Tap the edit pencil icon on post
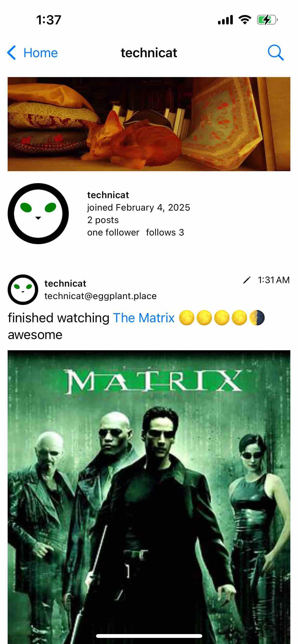 247,280
